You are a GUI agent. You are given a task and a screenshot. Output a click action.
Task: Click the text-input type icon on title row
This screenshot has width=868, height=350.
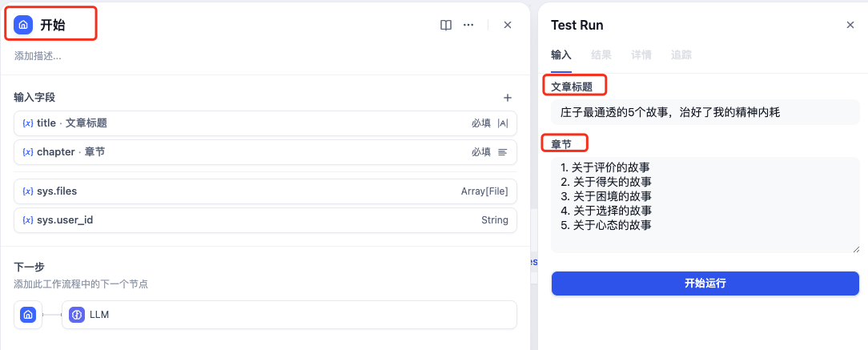coord(503,123)
